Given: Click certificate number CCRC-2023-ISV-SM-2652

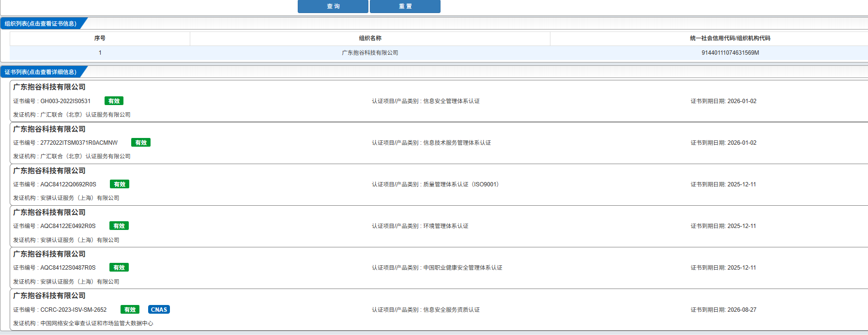Looking at the screenshot, I should [x=74, y=310].
